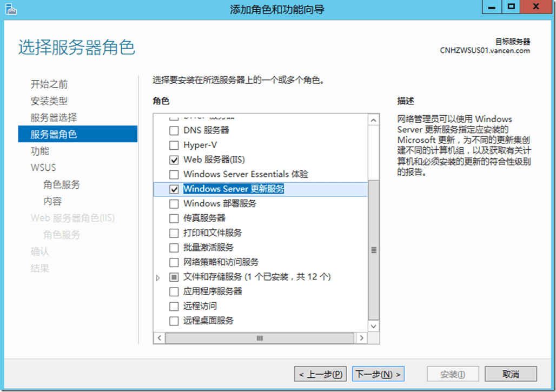This screenshot has height=392, width=556.
Task: Click the wizard icon in the title bar
Action: coord(11,9)
